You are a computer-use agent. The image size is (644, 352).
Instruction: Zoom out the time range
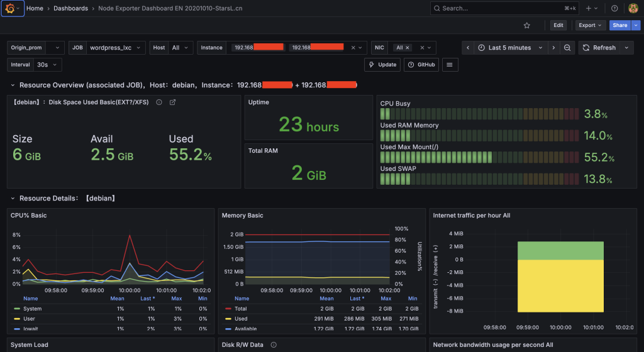click(567, 48)
